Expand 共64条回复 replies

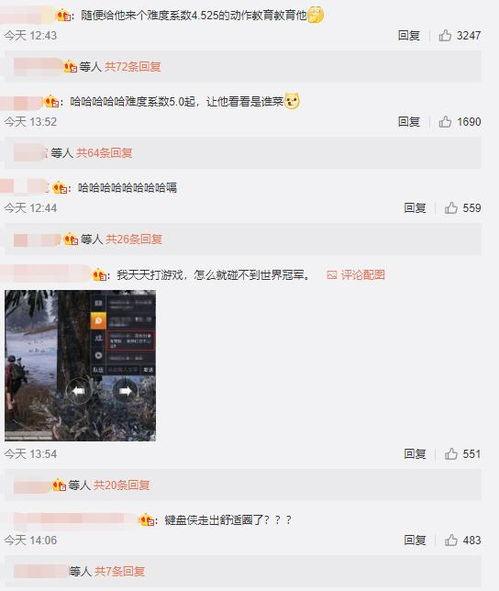click(104, 153)
